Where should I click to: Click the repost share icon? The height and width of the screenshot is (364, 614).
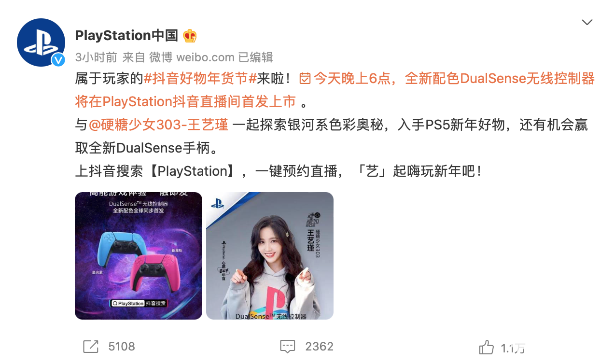coord(91,346)
